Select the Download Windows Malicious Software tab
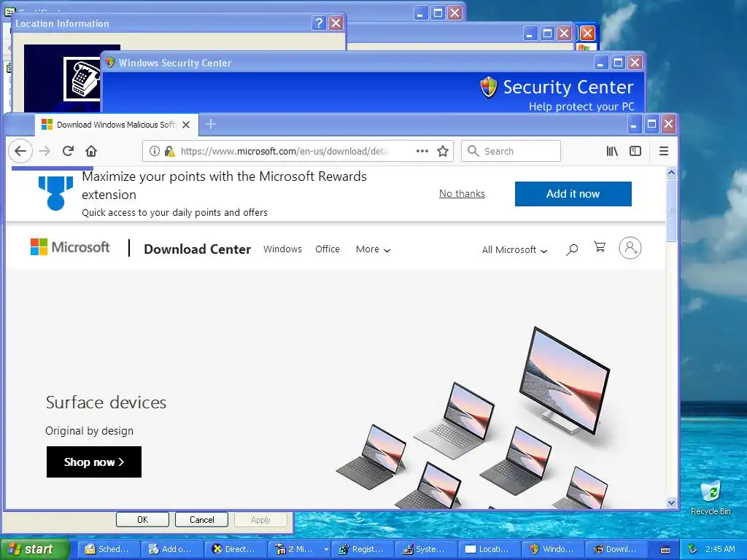The image size is (747, 560). point(116,125)
